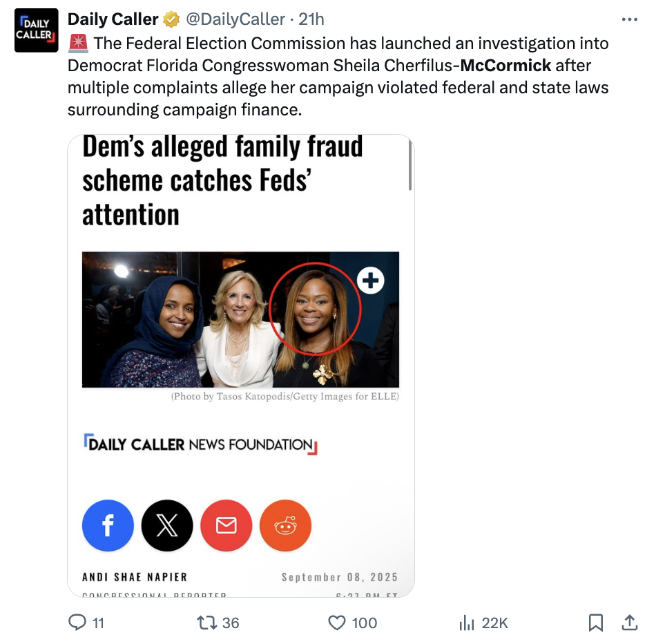Open the three-dot more options menu
The height and width of the screenshot is (644, 656).
(x=629, y=19)
